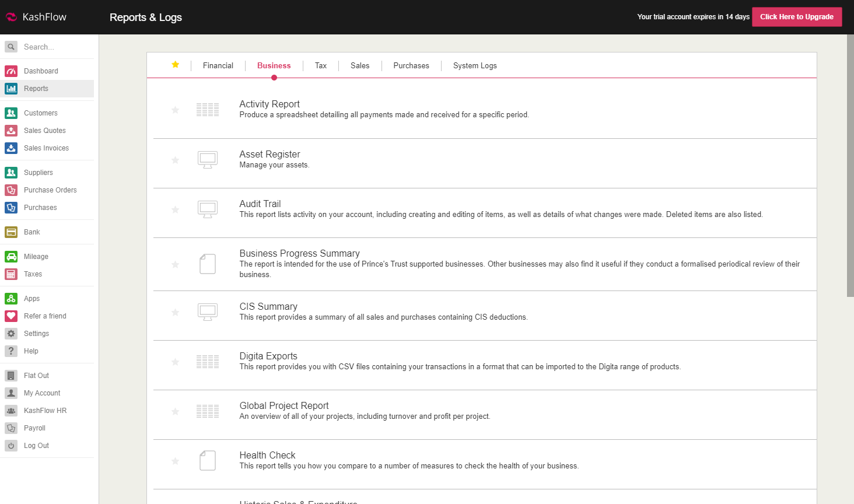Switch to the Financial tab
854x504 pixels.
(218, 66)
